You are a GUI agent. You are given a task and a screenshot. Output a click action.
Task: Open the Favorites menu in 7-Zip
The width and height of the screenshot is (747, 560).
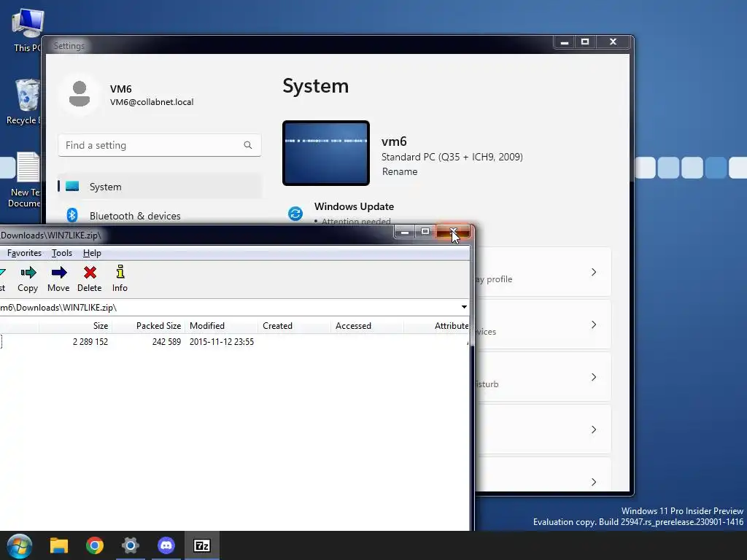[24, 253]
